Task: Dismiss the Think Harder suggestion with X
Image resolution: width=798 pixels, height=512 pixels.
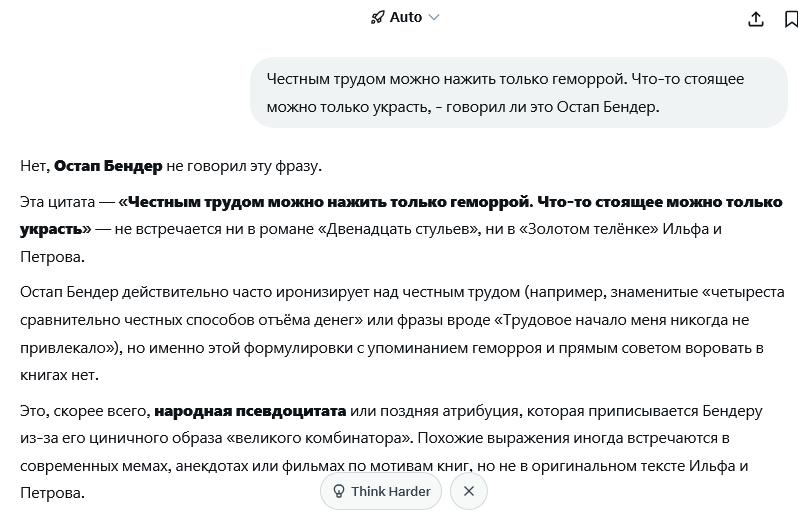Action: point(469,491)
